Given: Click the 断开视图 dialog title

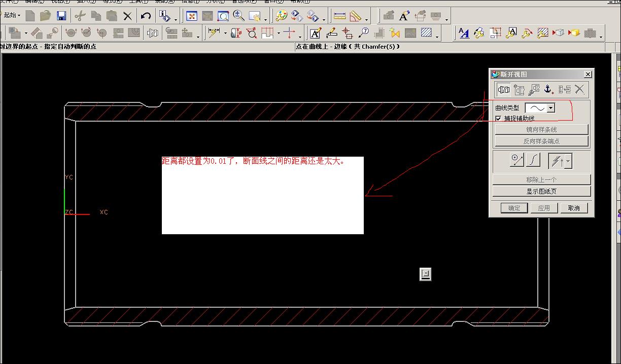Looking at the screenshot, I should click(514, 75).
